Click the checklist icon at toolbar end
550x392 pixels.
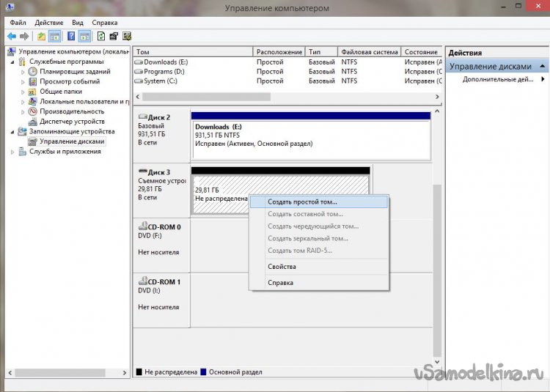point(127,36)
